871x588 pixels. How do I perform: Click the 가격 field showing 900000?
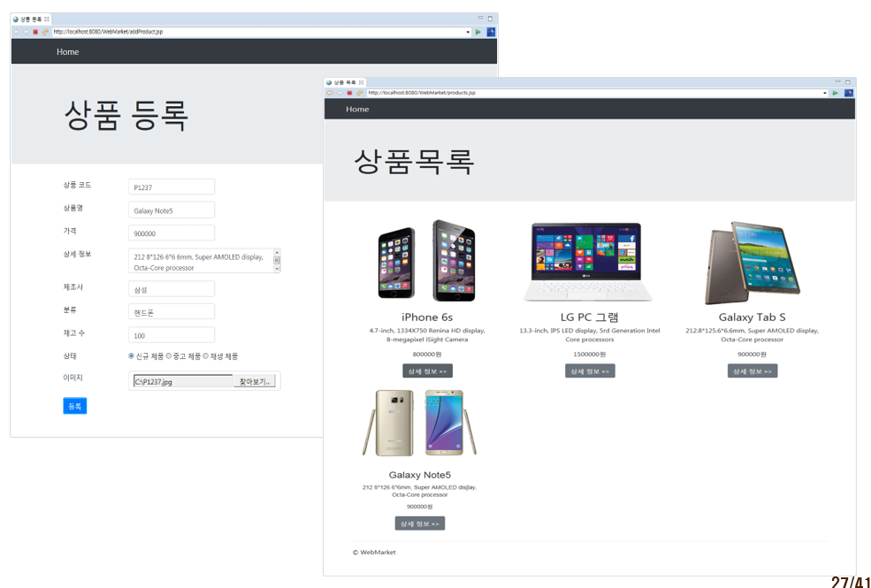point(171,233)
